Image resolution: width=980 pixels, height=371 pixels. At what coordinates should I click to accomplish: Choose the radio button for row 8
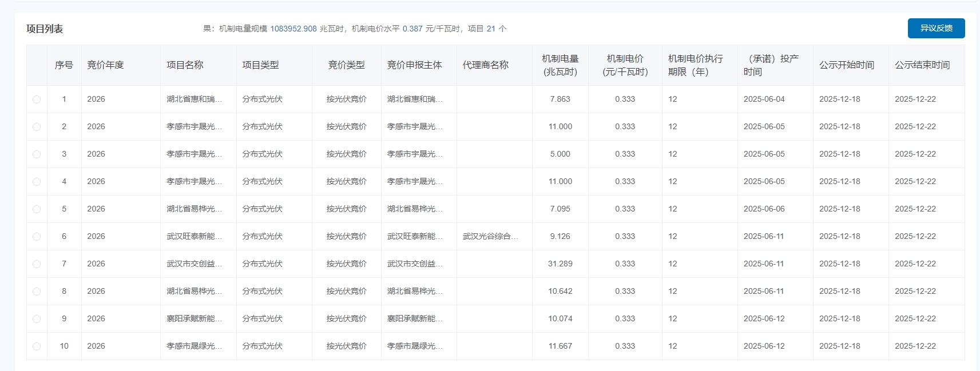[x=37, y=292]
